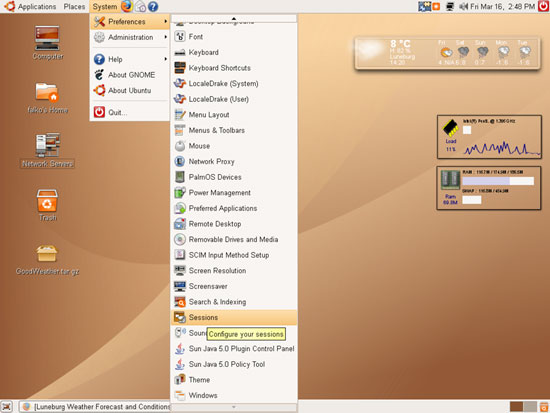This screenshot has width=550, height=413.
Task: Open Network Proxy preferences
Action: tap(234, 161)
